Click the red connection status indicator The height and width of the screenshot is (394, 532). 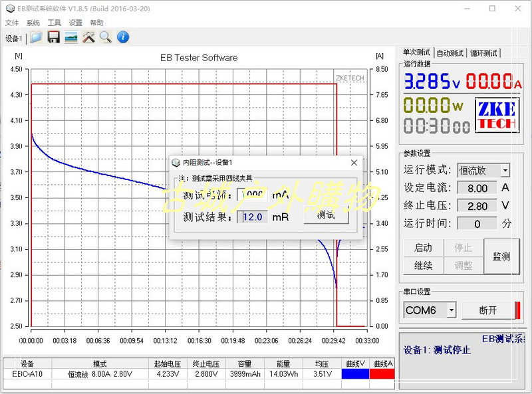coord(518,310)
